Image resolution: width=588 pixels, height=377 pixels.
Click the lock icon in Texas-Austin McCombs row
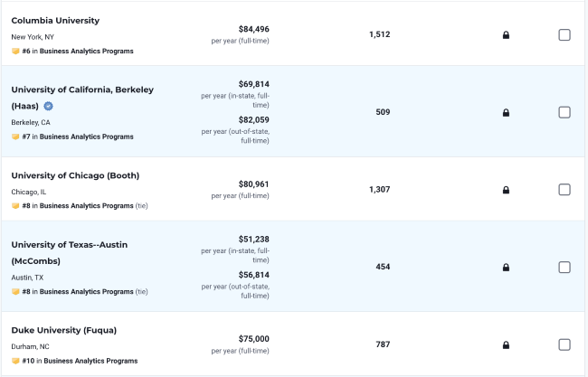(x=506, y=268)
